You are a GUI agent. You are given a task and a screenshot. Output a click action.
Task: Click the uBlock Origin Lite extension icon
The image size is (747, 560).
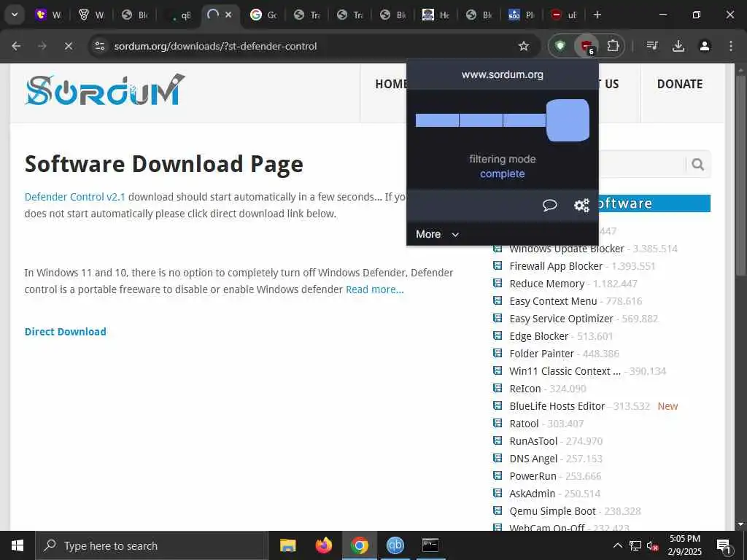pos(587,46)
